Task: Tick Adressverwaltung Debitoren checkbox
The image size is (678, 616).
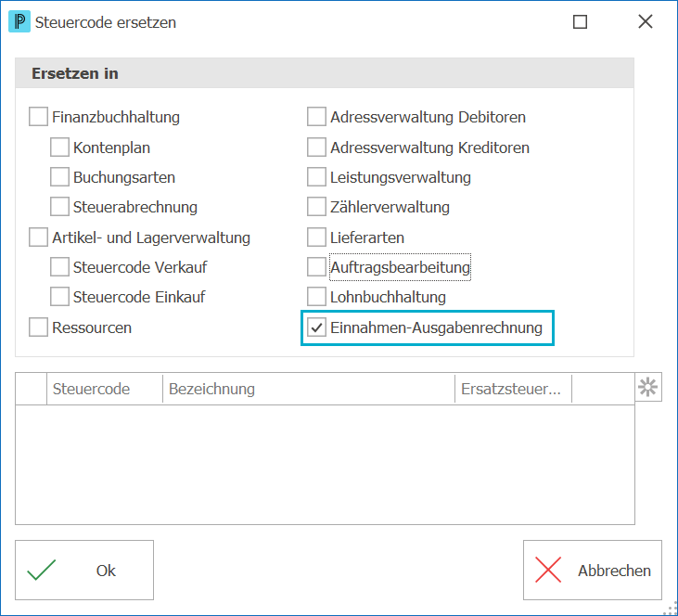Action: click(x=316, y=117)
